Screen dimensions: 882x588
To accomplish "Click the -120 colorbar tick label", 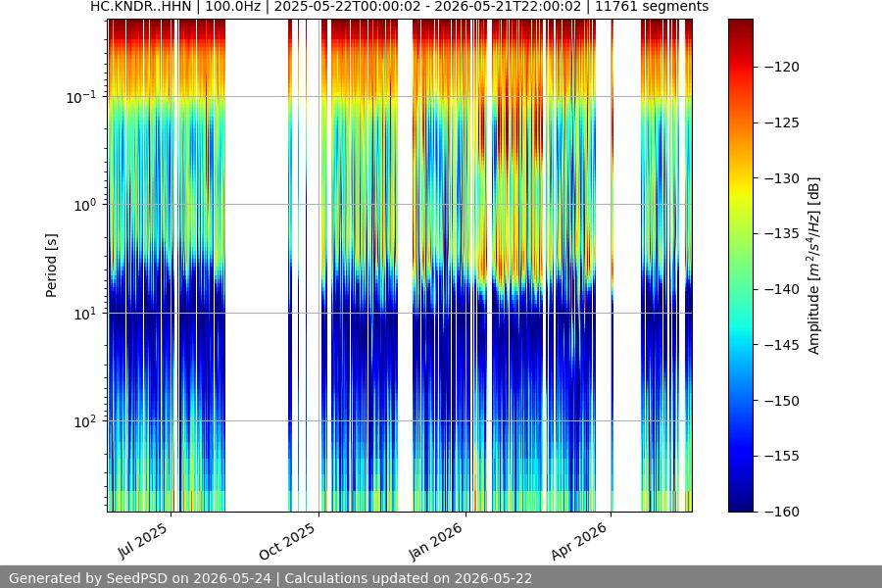I will click(782, 67).
